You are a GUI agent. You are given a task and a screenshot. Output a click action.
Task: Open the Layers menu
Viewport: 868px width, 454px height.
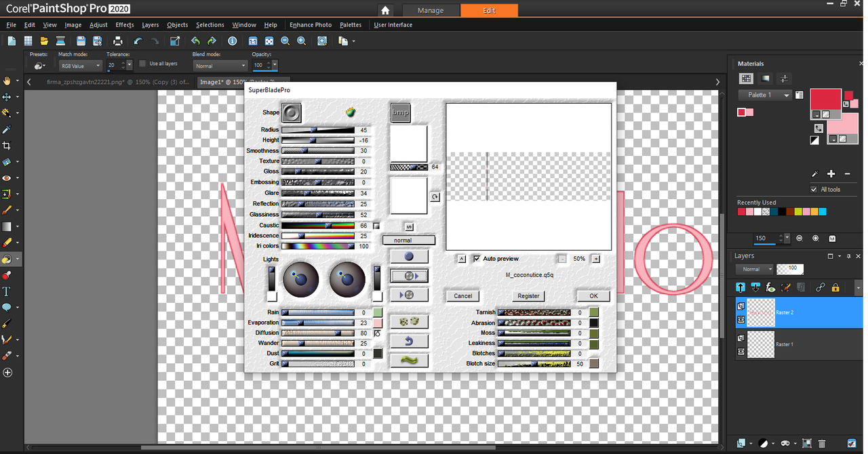click(x=151, y=25)
